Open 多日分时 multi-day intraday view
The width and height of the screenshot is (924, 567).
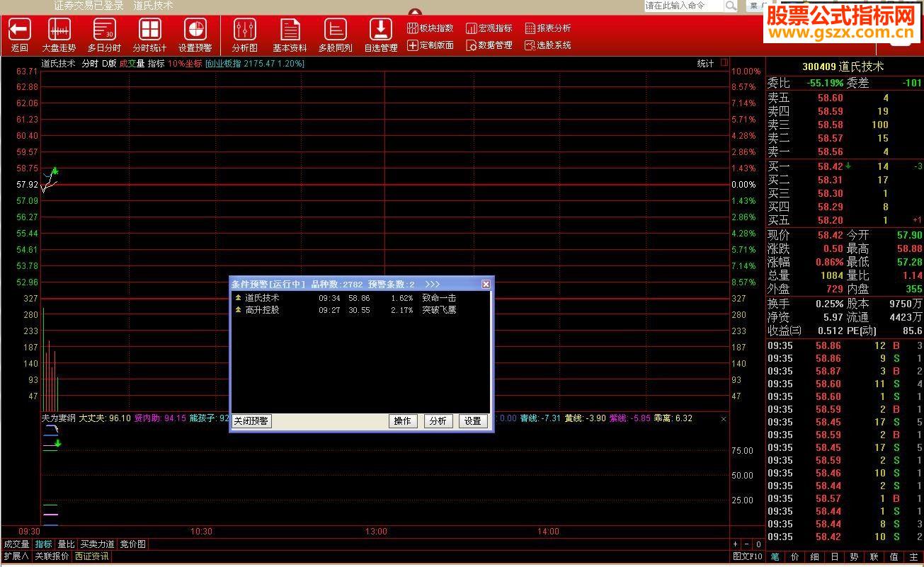[104, 35]
